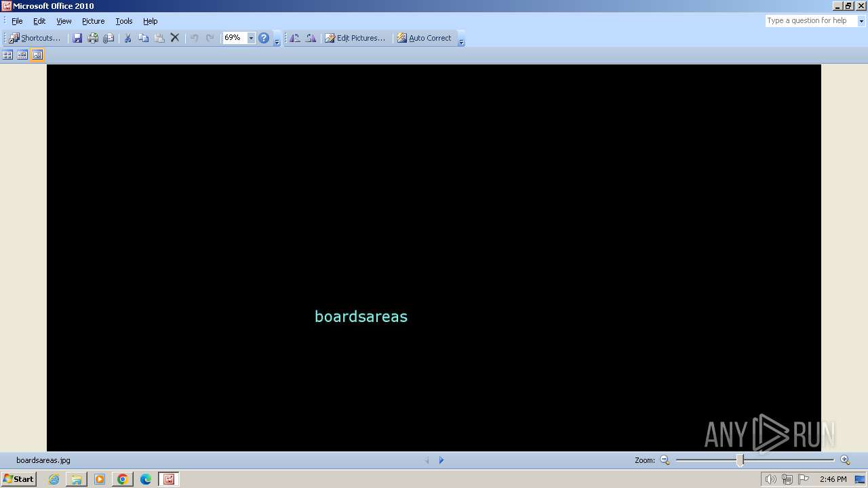Expand the formatting toolbar options arrow
This screenshot has width=868, height=488.
point(461,39)
